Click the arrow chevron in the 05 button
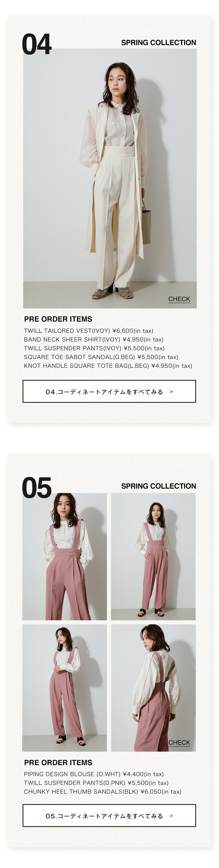Screen dimensions: 219x868 tap(171, 816)
